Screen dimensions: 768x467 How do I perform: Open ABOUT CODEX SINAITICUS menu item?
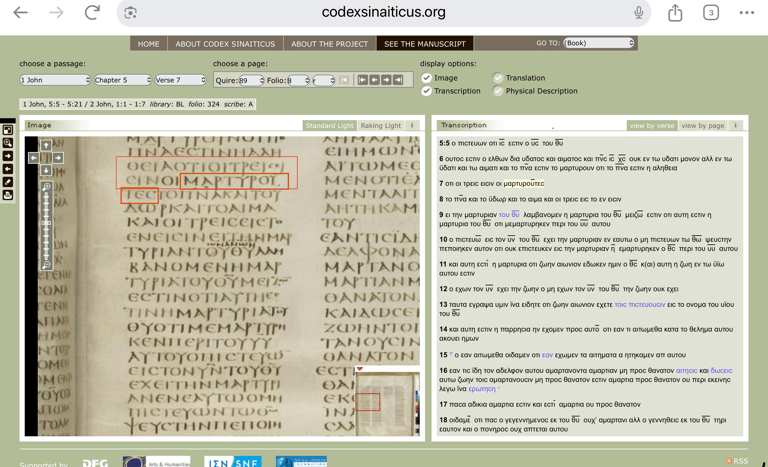tap(225, 44)
